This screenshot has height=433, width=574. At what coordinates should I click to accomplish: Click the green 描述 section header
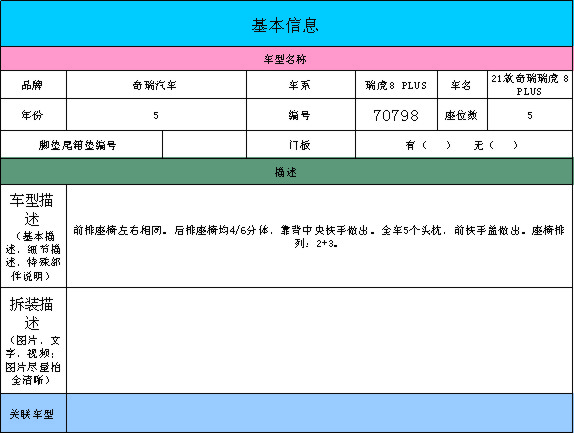point(287,172)
